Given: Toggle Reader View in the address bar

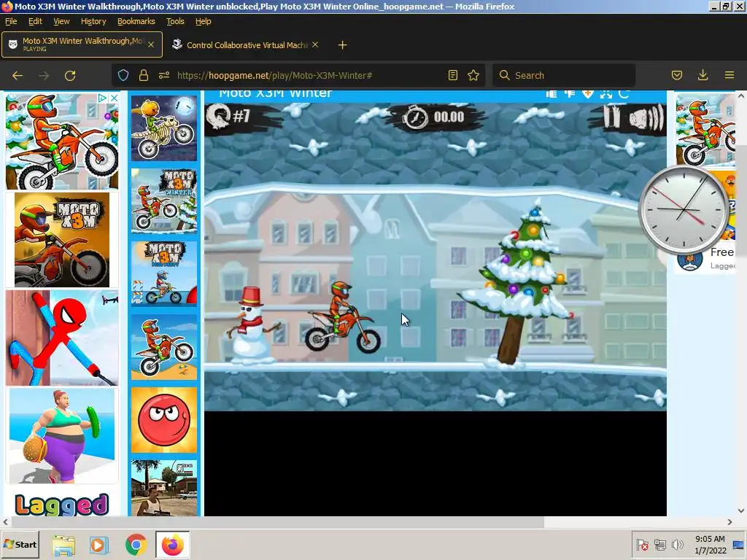Looking at the screenshot, I should (x=453, y=75).
